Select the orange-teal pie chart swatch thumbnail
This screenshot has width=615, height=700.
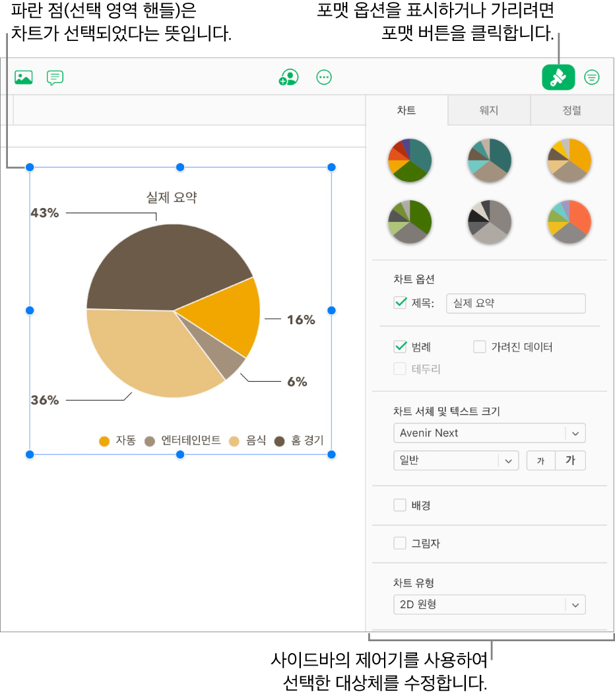point(569,222)
